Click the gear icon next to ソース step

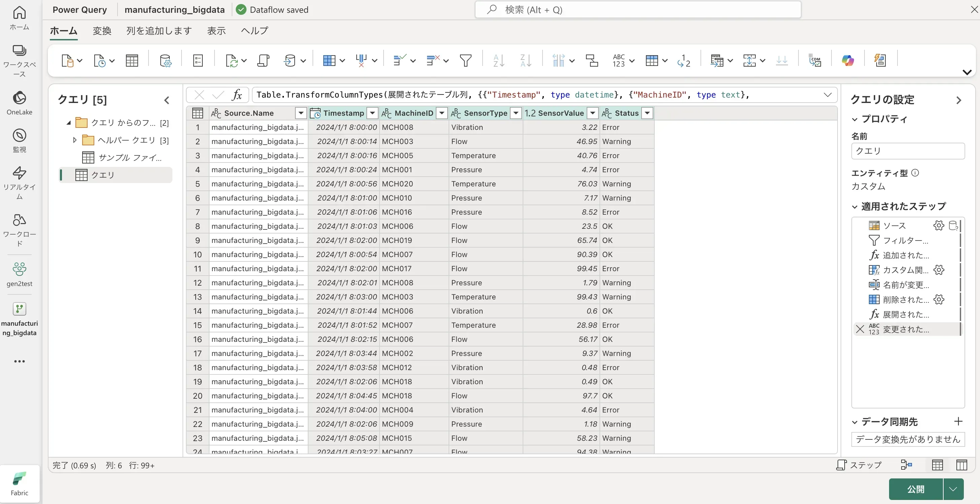(939, 225)
